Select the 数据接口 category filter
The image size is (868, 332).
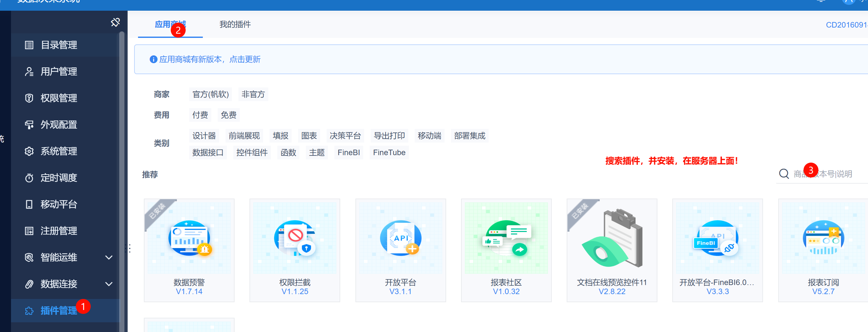208,153
